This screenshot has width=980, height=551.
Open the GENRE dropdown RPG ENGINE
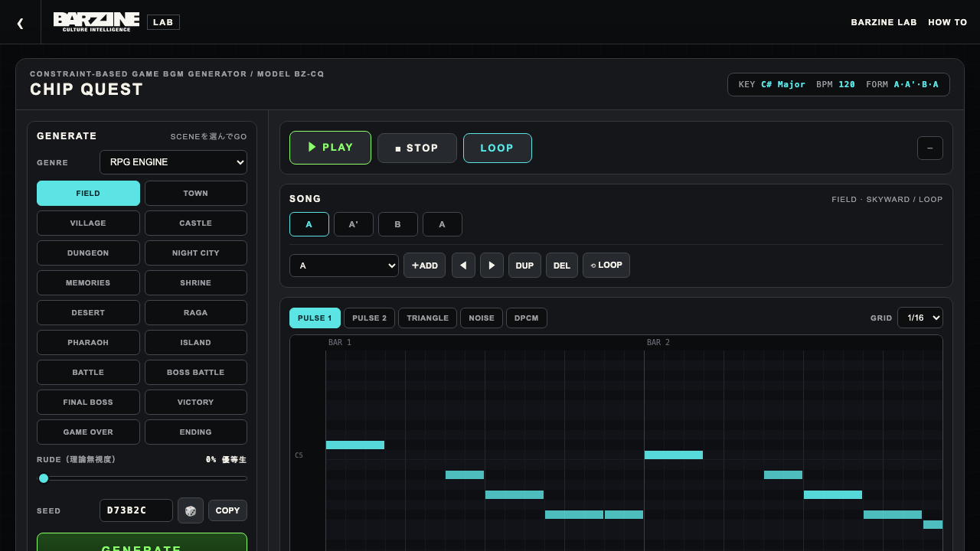[x=173, y=162]
